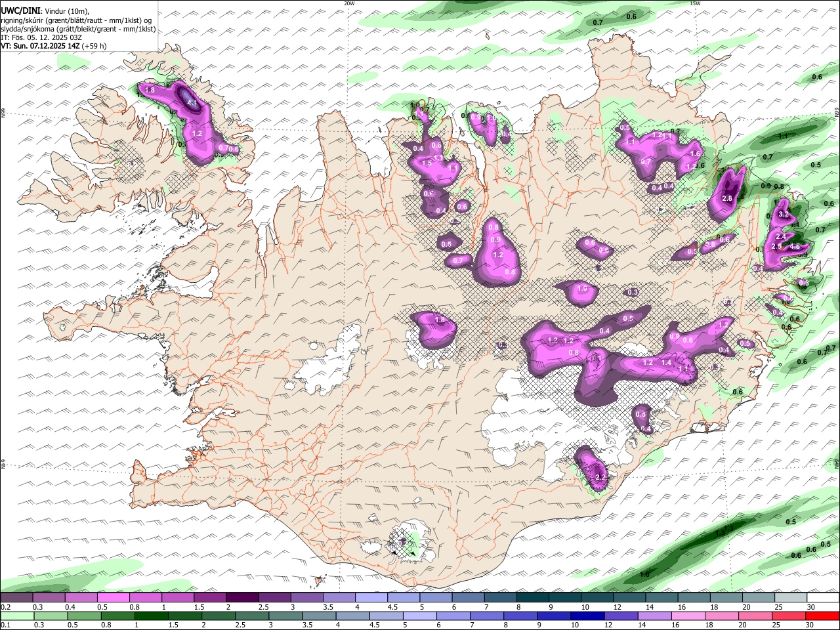The height and width of the screenshot is (630, 840).
Task: Click the 'rigning/skúrir' legend description line
Action: [77, 20]
